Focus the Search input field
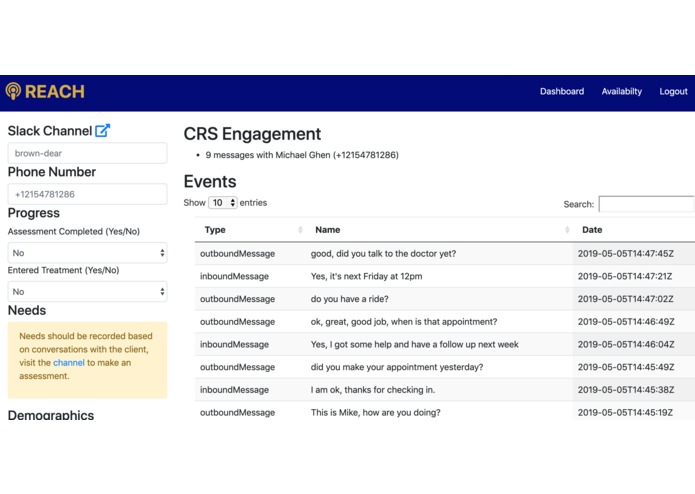Image resolution: width=695 pixels, height=494 pixels. 646,204
